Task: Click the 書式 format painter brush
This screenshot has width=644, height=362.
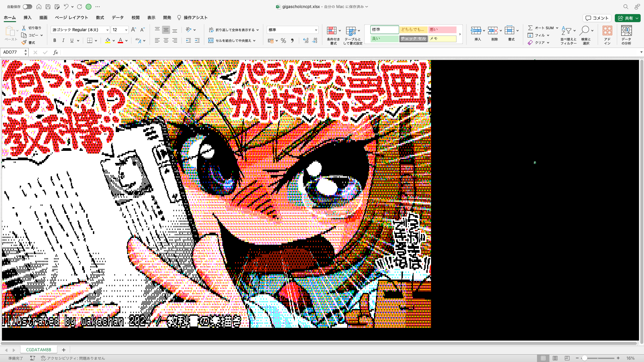Action: (29, 43)
